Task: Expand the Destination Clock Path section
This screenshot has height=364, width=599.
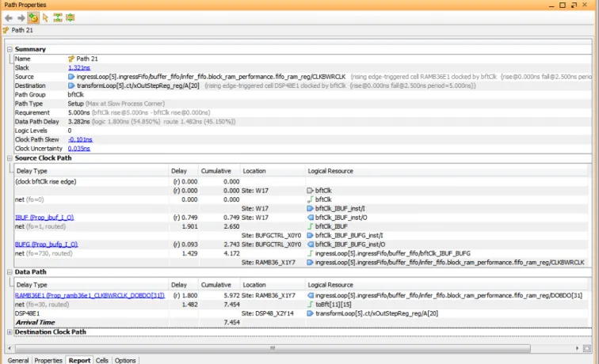Action: click(10, 332)
